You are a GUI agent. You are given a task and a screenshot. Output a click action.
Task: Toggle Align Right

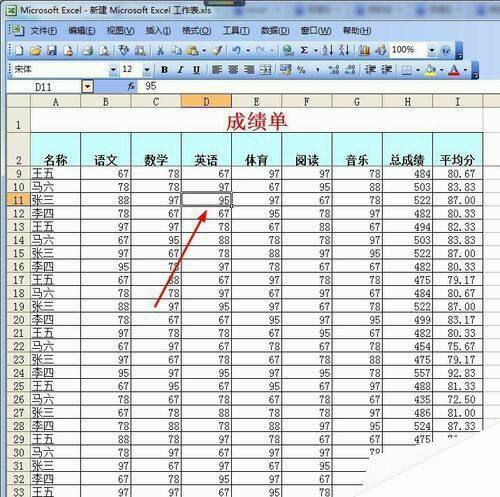click(249, 70)
